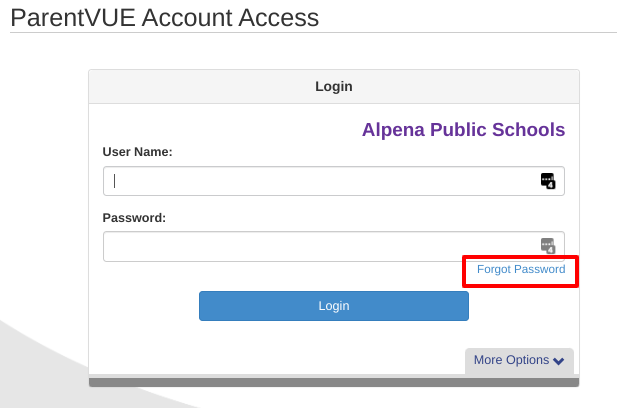617x408 pixels.
Task: Focus the User Name input field
Action: pos(334,181)
